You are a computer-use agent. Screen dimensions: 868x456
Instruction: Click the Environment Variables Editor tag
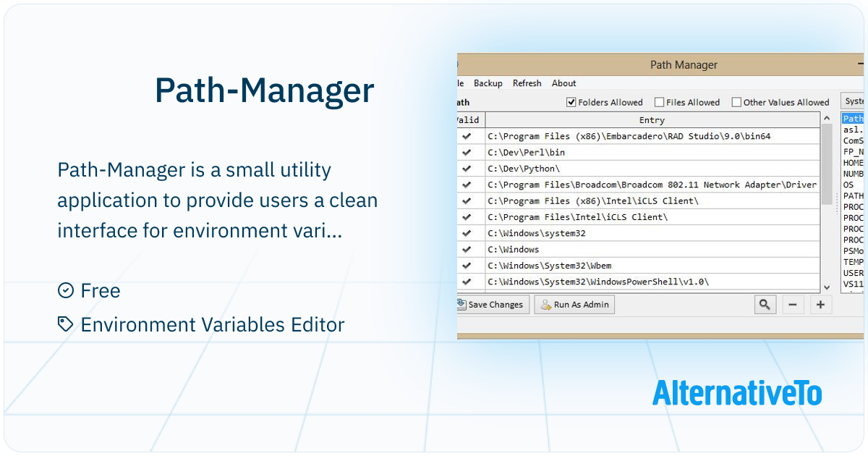point(201,325)
